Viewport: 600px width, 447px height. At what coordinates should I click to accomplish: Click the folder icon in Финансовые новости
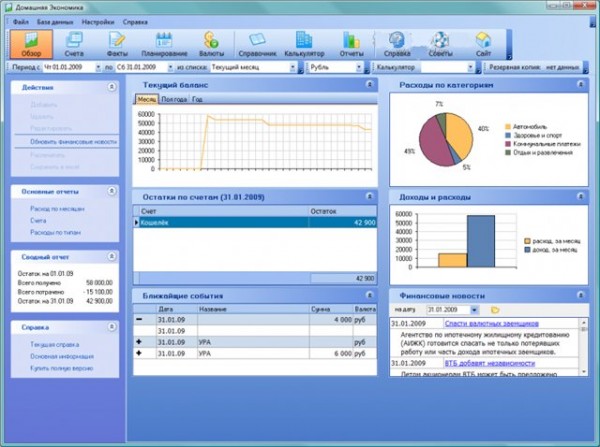(495, 310)
